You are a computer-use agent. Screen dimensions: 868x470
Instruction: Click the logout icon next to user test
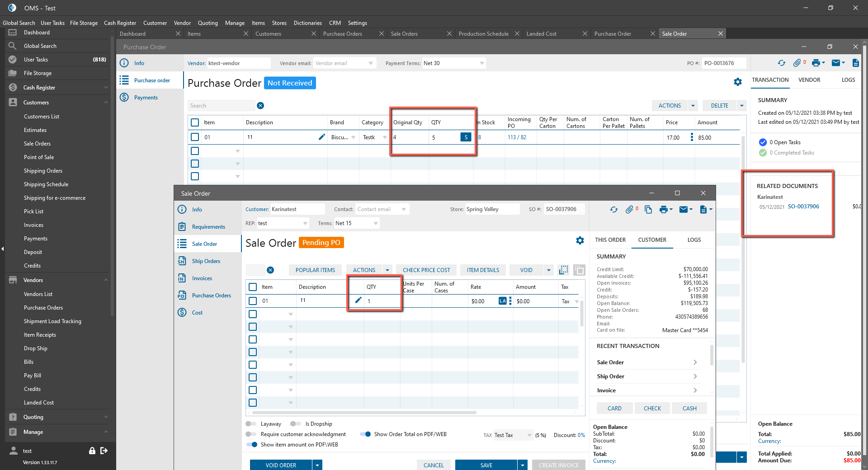point(104,451)
